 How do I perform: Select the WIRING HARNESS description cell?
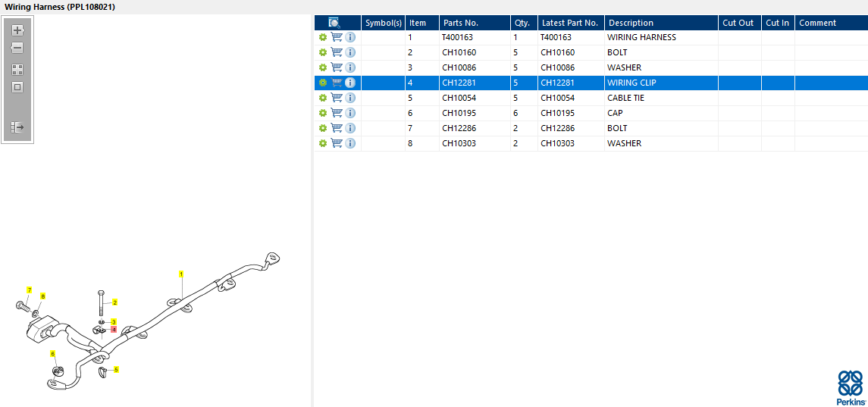click(662, 37)
